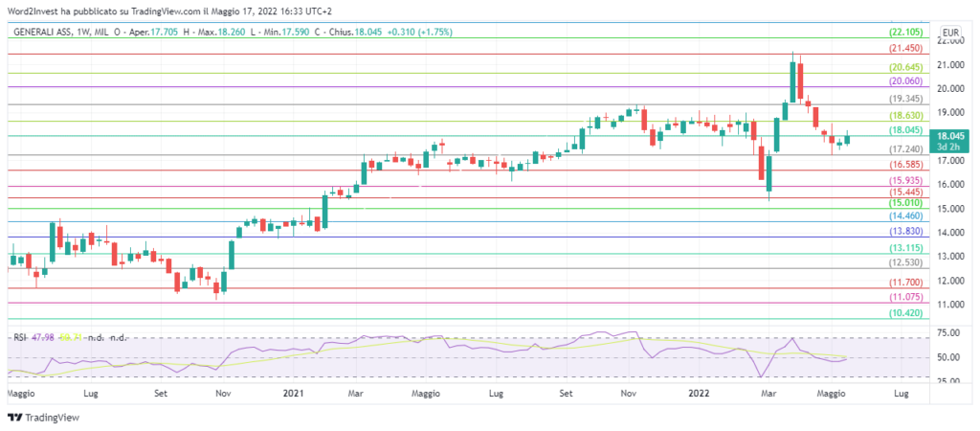Open the EUR currency selector
This screenshot has width=980, height=431.
[x=949, y=33]
